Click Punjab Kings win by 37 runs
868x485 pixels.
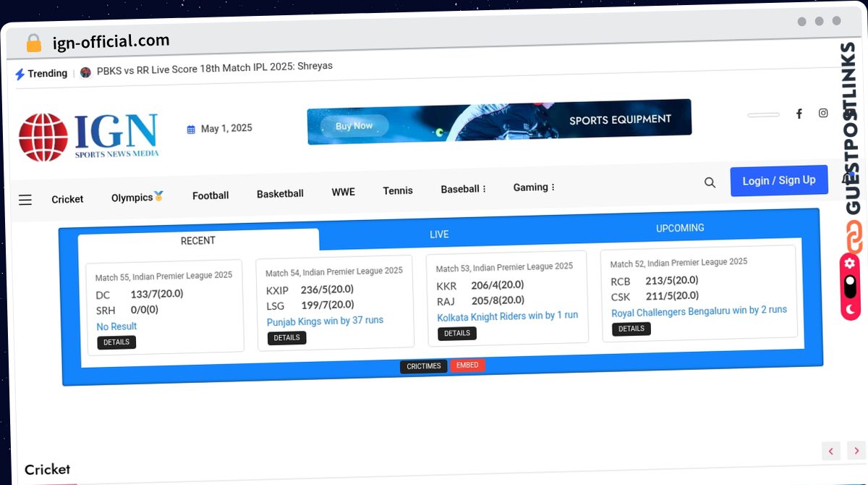click(x=325, y=321)
